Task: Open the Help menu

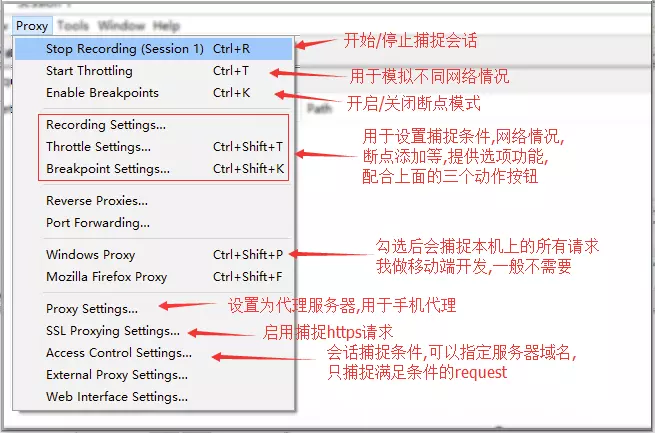Action: [166, 26]
